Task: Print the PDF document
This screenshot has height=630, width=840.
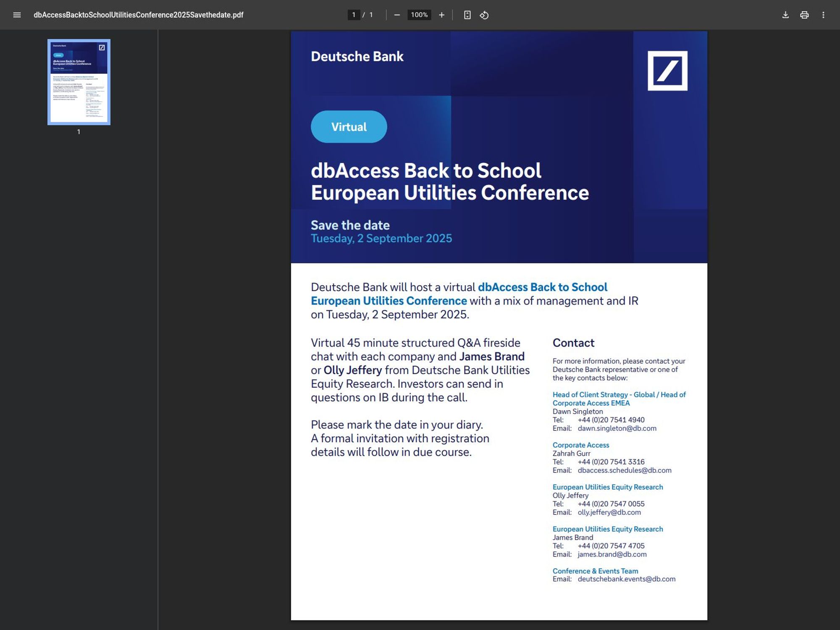Action: tap(804, 15)
